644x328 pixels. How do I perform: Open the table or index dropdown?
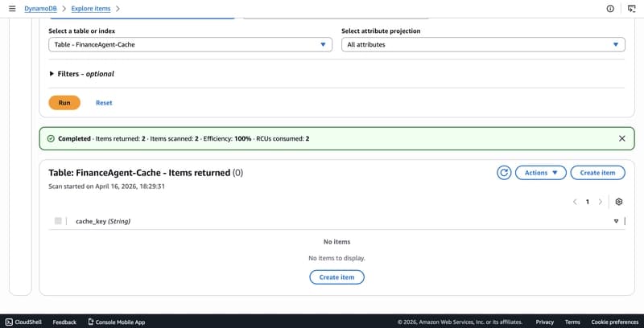tap(190, 45)
